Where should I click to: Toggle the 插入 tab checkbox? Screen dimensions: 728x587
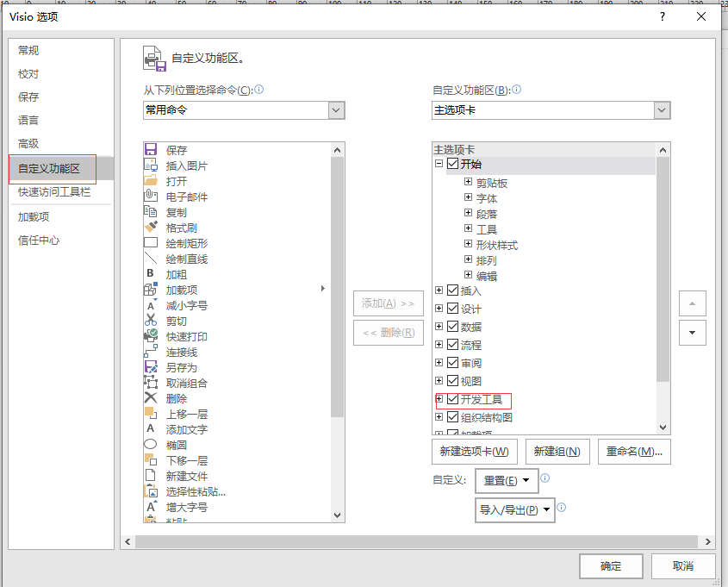(452, 290)
